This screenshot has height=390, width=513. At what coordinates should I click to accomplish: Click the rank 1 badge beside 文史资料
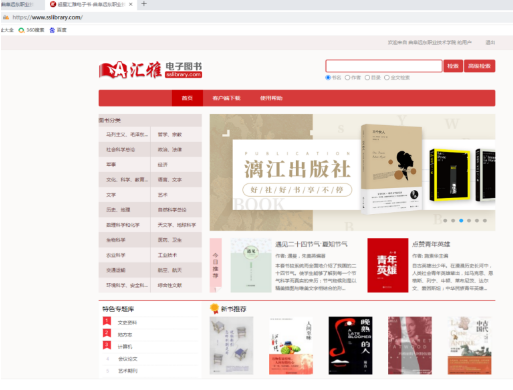(107, 321)
